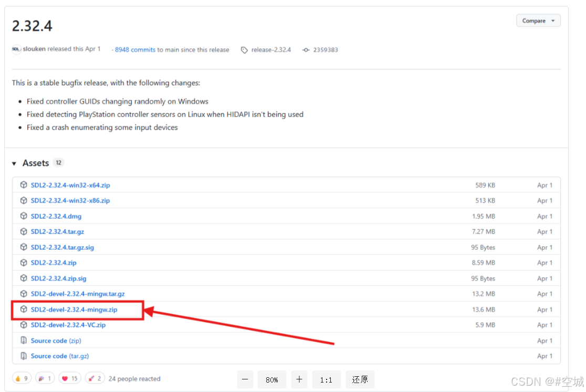
Task: Click the 1.95 MB size value
Action: (x=484, y=216)
